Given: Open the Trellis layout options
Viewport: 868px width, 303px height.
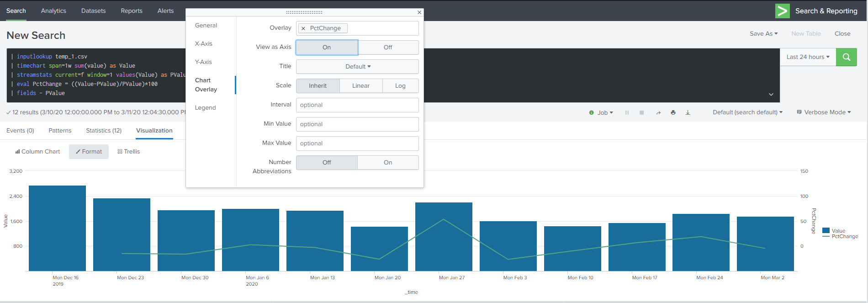Looking at the screenshot, I should click(128, 152).
